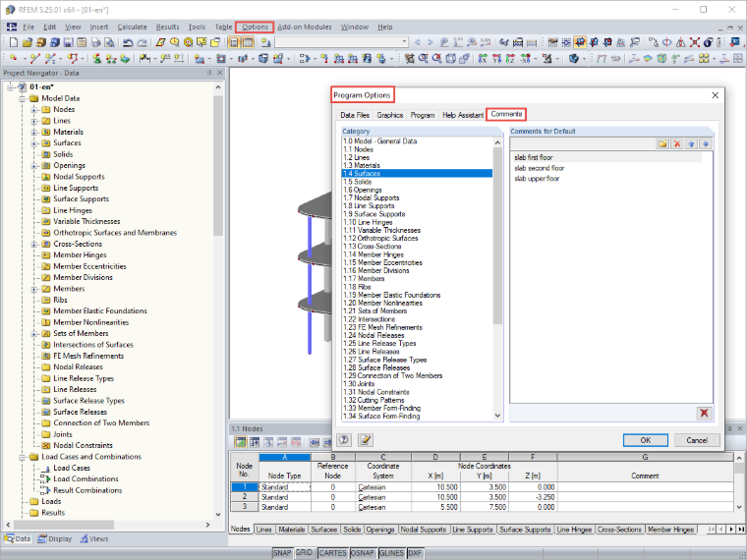This screenshot has height=560, width=747.
Task: Click the zoom window magnifier icon
Action: click(x=423, y=59)
